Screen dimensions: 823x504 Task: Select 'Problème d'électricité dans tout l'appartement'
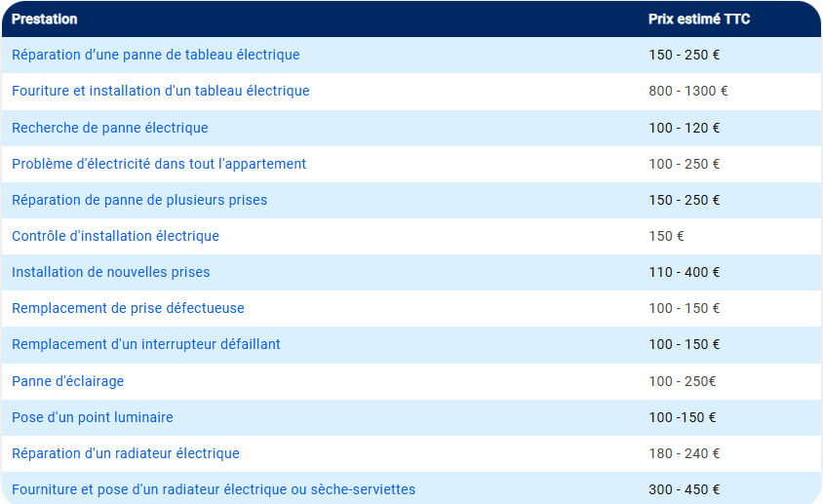click(159, 164)
